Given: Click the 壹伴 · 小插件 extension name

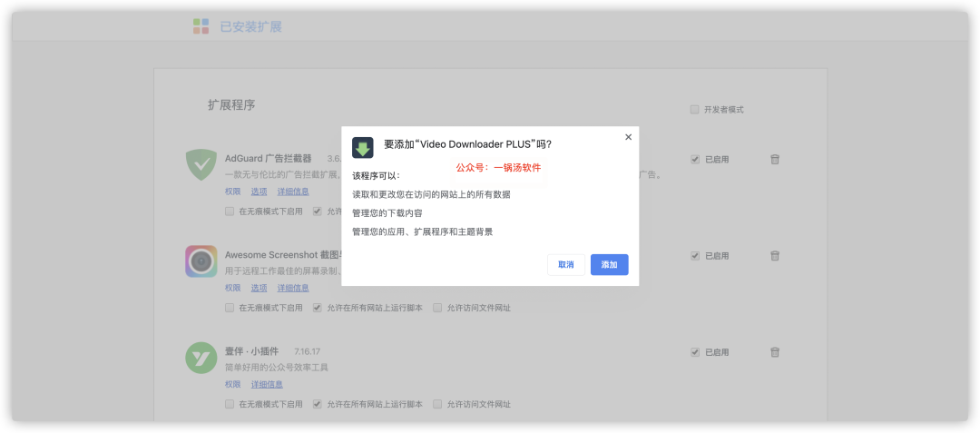Looking at the screenshot, I should coord(252,351).
